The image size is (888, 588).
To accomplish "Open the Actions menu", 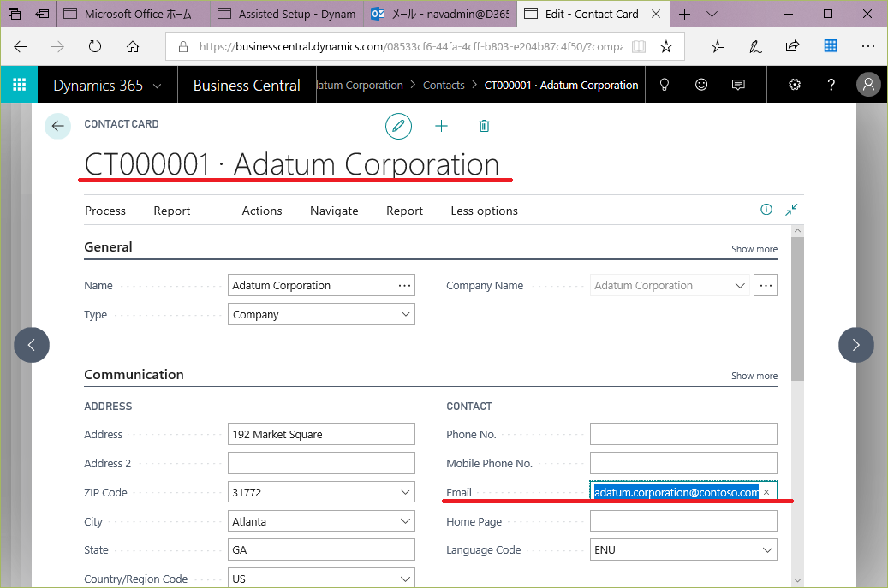I will [262, 211].
